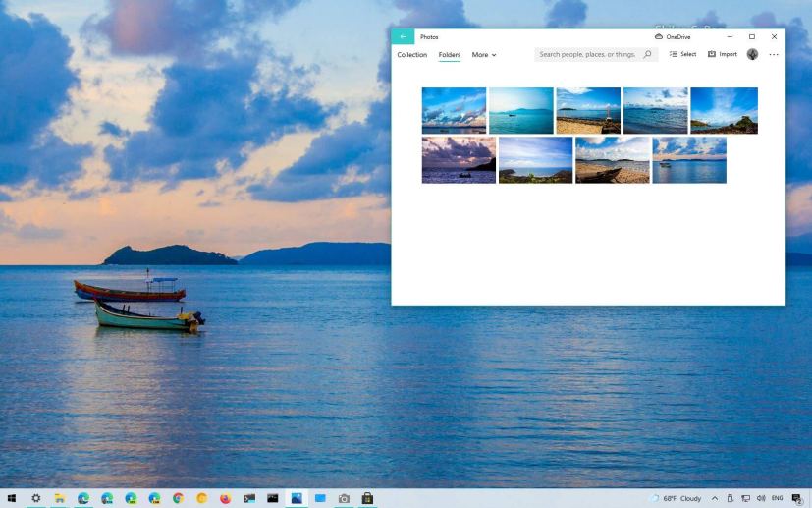Open Microsoft Store from the taskbar

coord(367,498)
